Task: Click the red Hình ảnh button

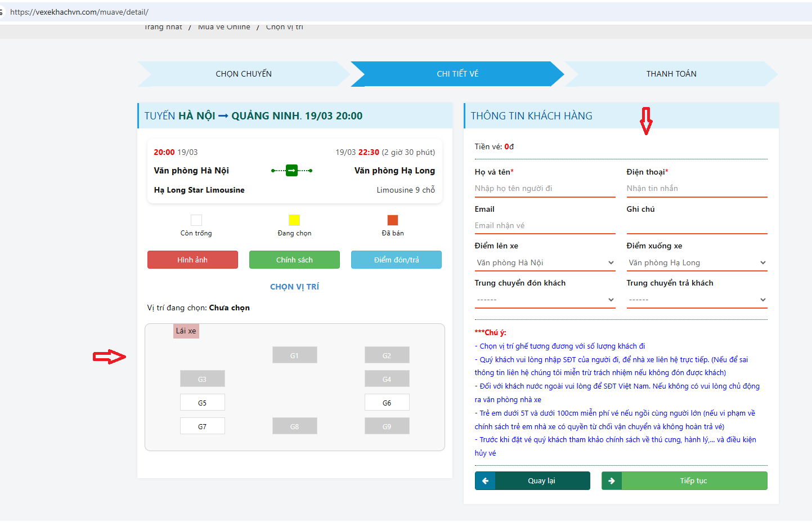Action: [192, 260]
